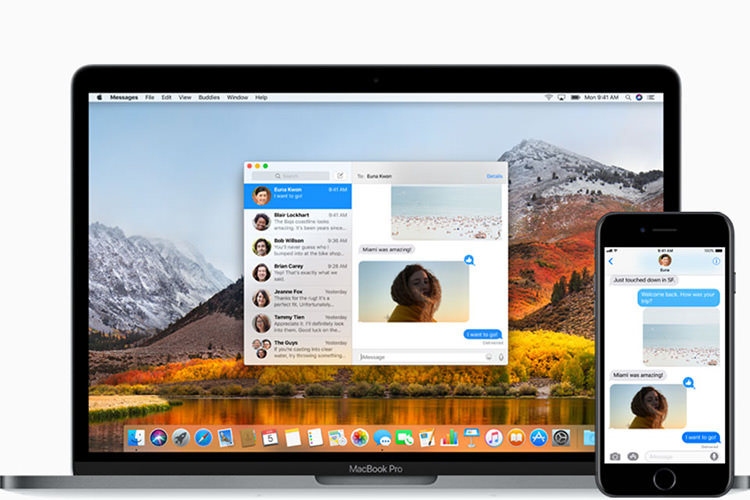Tap the camera icon on the iPhone

[x=615, y=456]
